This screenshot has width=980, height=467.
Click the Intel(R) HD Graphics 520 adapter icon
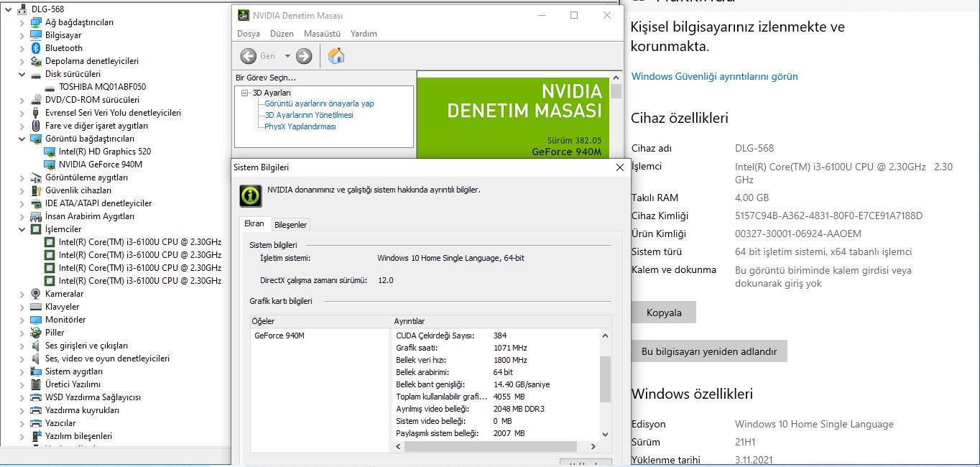click(50, 152)
